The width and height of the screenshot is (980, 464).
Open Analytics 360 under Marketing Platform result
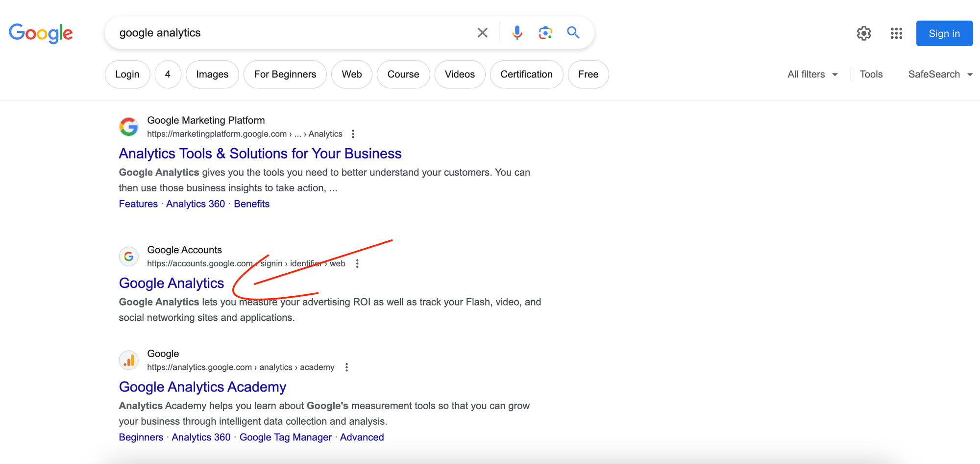pyautogui.click(x=196, y=204)
